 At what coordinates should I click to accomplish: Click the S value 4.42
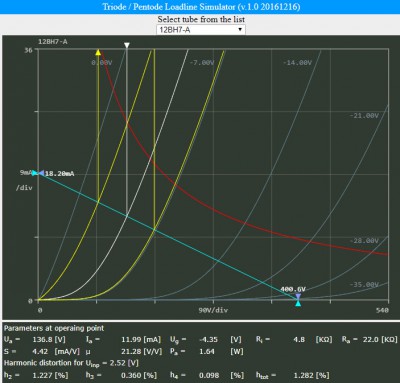point(40,351)
